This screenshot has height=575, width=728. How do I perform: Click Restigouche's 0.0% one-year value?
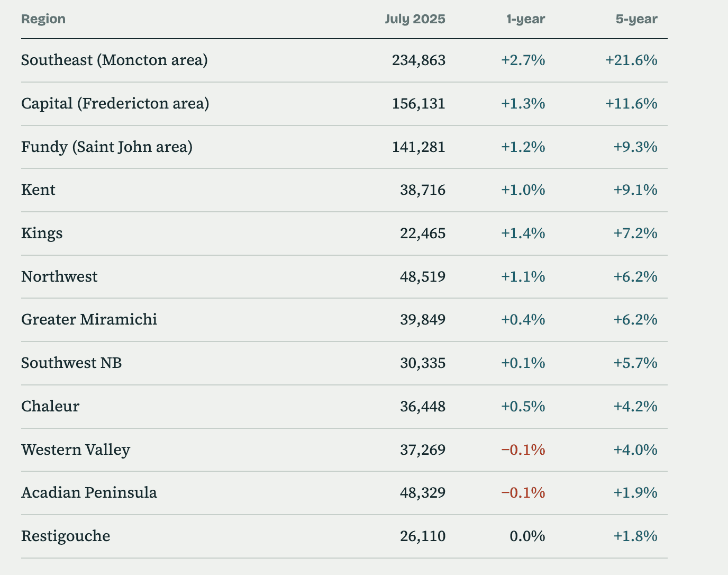tap(527, 536)
